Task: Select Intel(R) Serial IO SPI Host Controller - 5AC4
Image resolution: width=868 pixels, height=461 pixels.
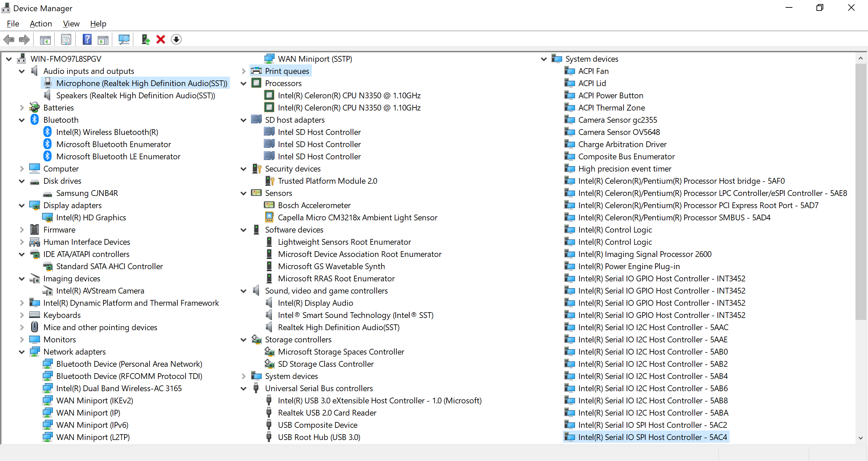Action: (x=653, y=437)
